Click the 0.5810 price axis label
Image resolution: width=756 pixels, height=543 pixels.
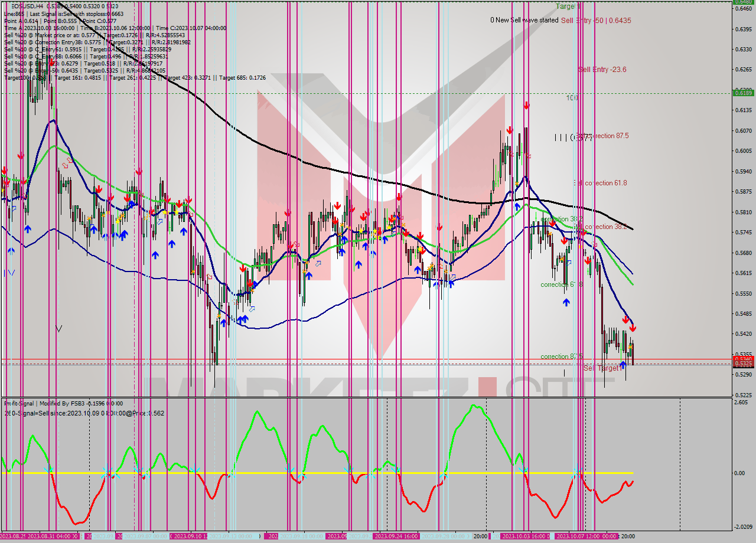[744, 212]
